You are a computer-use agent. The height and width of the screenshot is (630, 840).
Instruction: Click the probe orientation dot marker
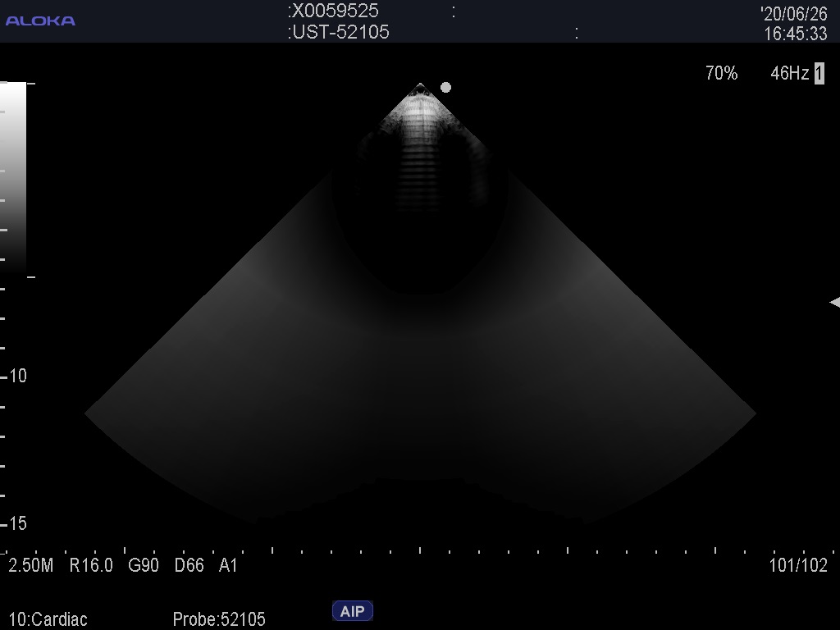[445, 87]
